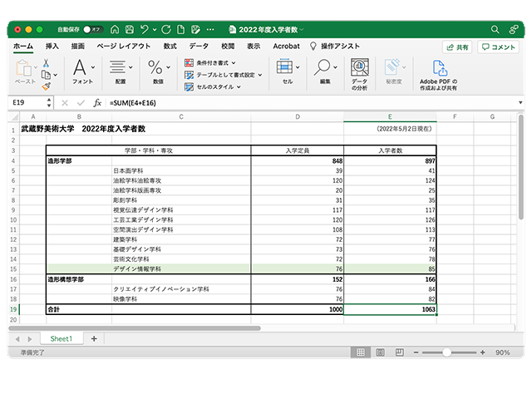Add a new sheet with plus button
Viewport: 532px width, 399px height.
pos(94,338)
